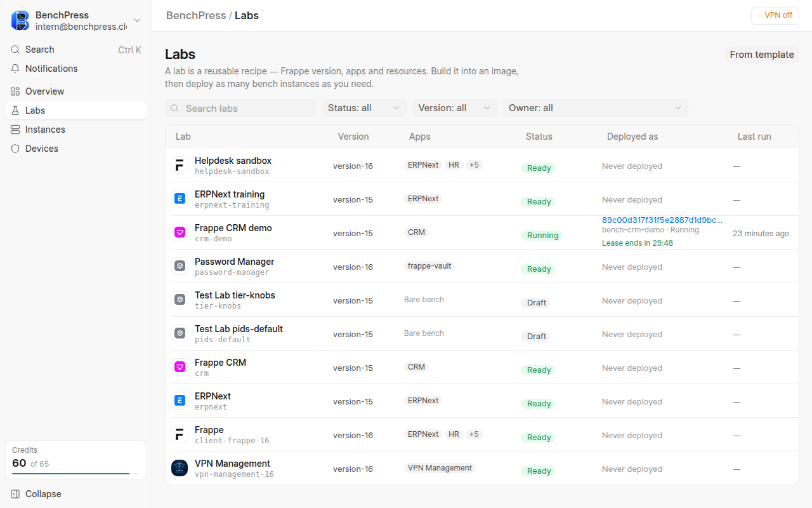Viewport: 812px width, 508px height.
Task: Click the Credits 60 of 65 card
Action: [x=76, y=460]
